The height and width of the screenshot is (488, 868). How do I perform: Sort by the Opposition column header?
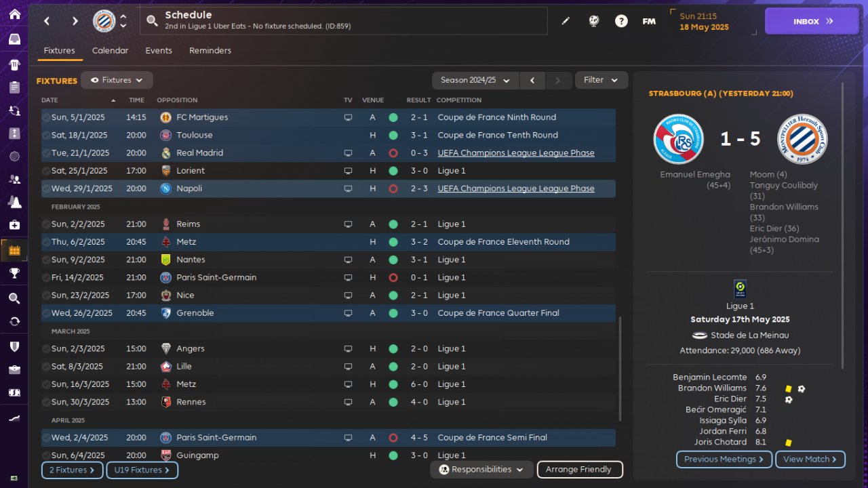point(177,100)
